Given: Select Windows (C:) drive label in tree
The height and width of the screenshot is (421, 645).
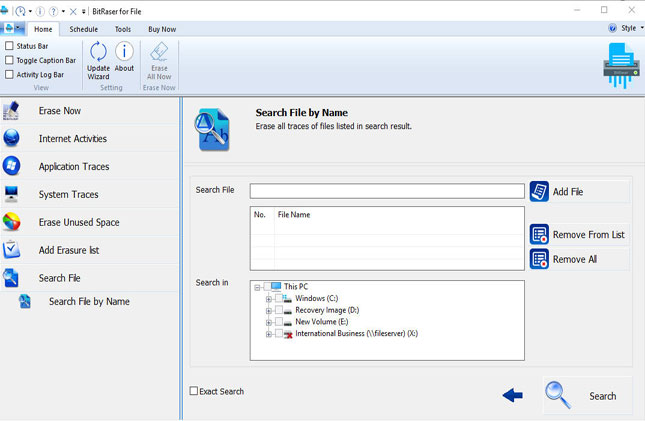Looking at the screenshot, I should pos(316,298).
